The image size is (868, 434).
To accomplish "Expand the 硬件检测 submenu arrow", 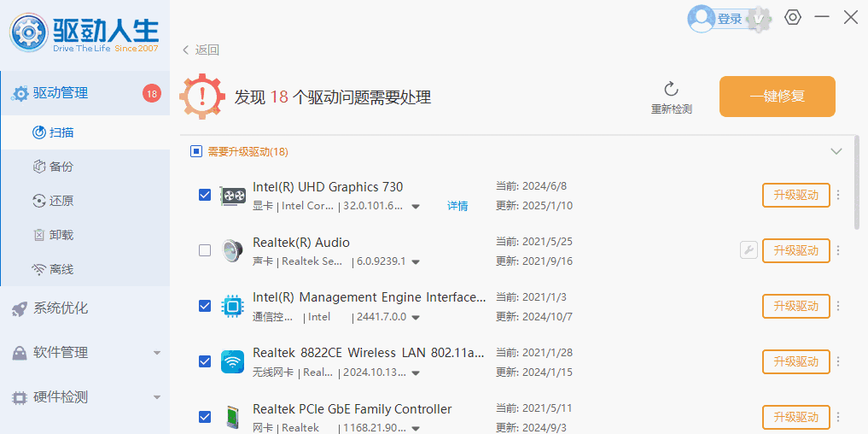I will tap(157, 397).
